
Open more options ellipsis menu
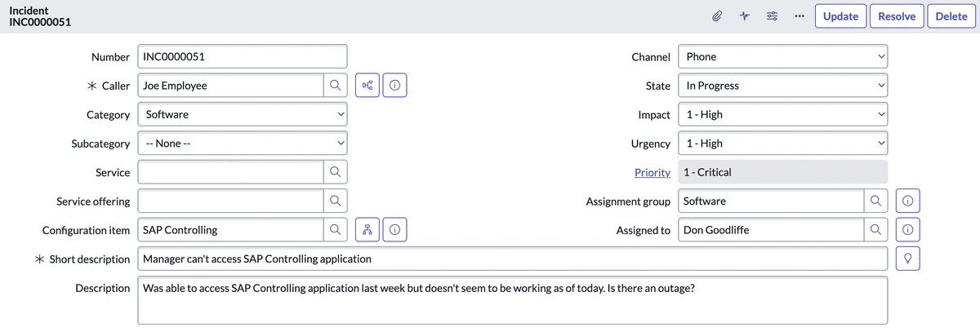click(x=799, y=16)
